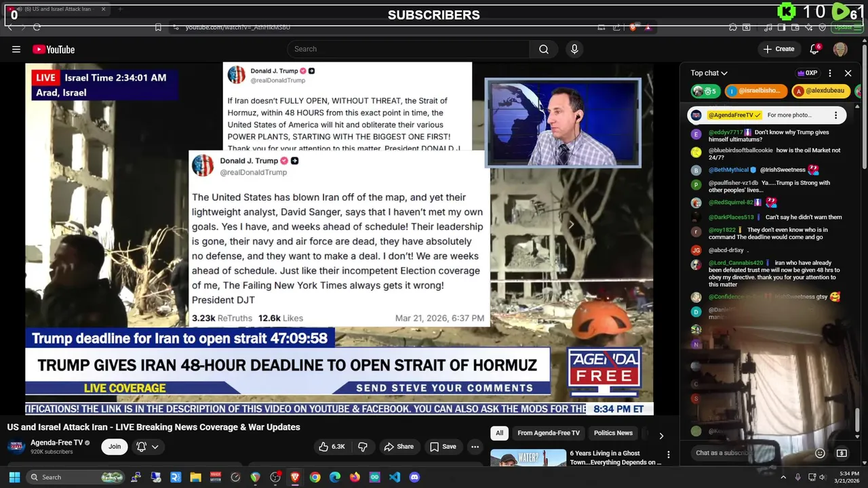Viewport: 868px width, 488px height.
Task: Bookmark this page in address bar
Action: (158, 27)
